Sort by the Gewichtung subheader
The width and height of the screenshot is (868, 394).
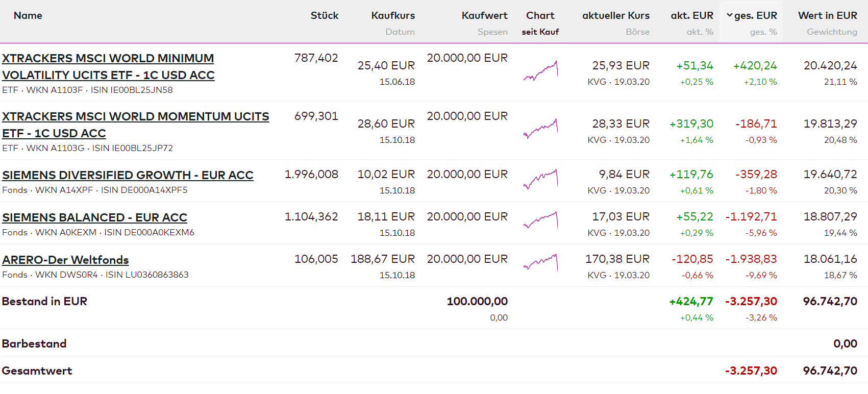832,32
